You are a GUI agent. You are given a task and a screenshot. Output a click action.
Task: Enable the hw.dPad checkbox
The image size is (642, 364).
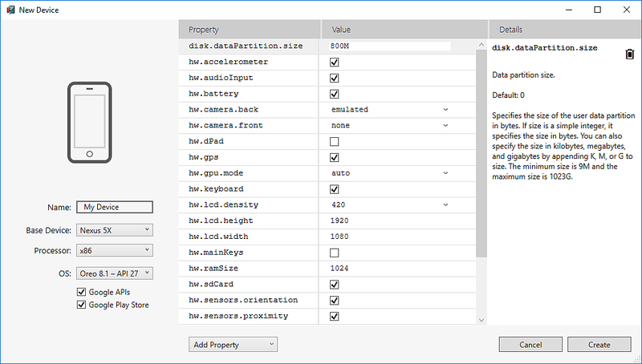point(335,141)
